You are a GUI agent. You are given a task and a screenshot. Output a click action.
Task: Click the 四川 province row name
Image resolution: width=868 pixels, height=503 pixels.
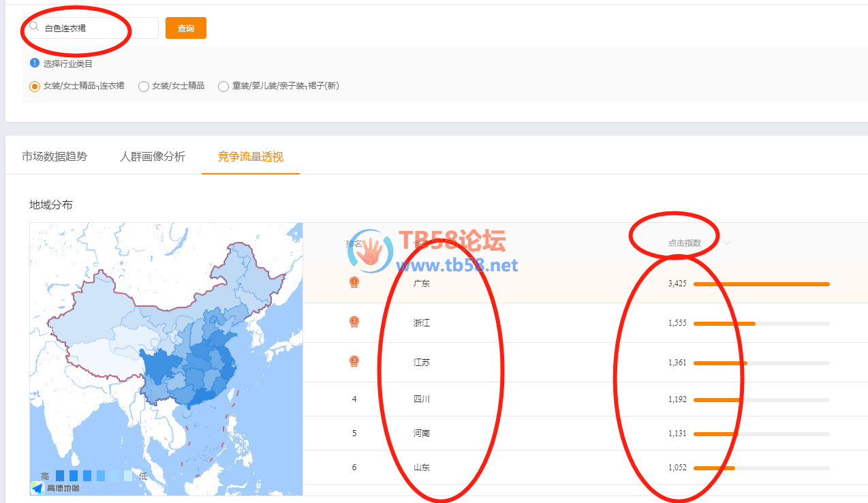tap(421, 399)
